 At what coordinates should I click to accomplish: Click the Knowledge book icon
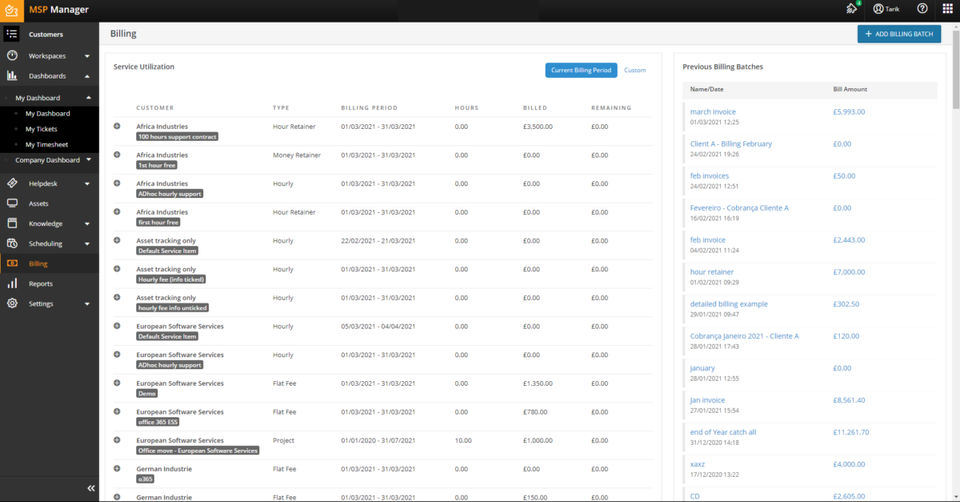12,223
